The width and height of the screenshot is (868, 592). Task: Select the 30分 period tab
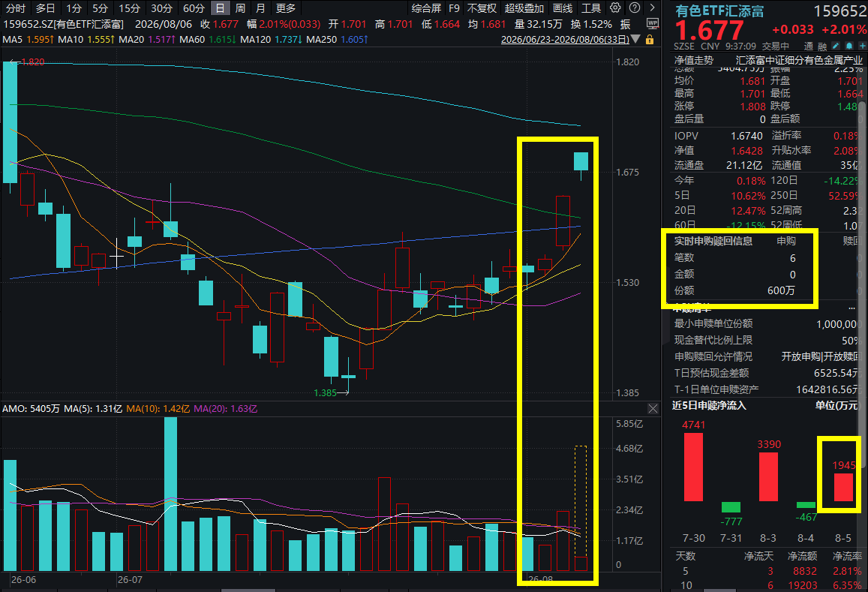point(161,8)
